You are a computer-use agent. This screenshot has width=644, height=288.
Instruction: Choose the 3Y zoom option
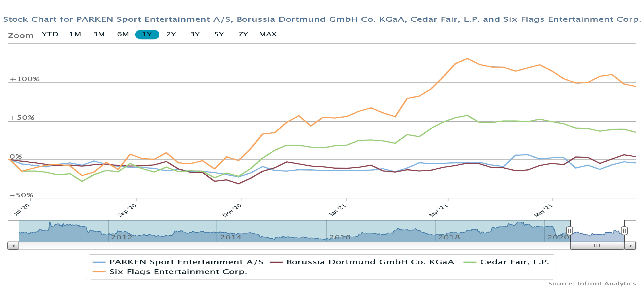[x=195, y=34]
